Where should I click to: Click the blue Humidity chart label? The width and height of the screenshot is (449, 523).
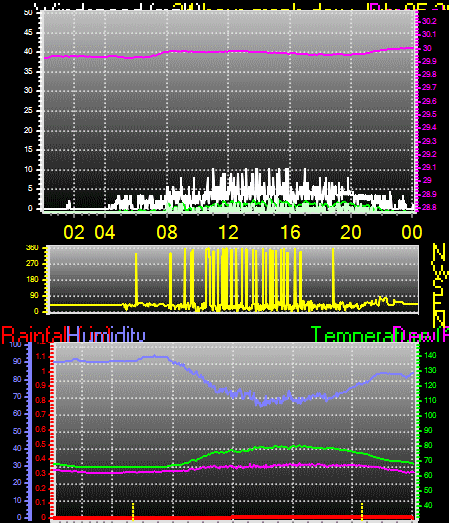[x=106, y=335]
